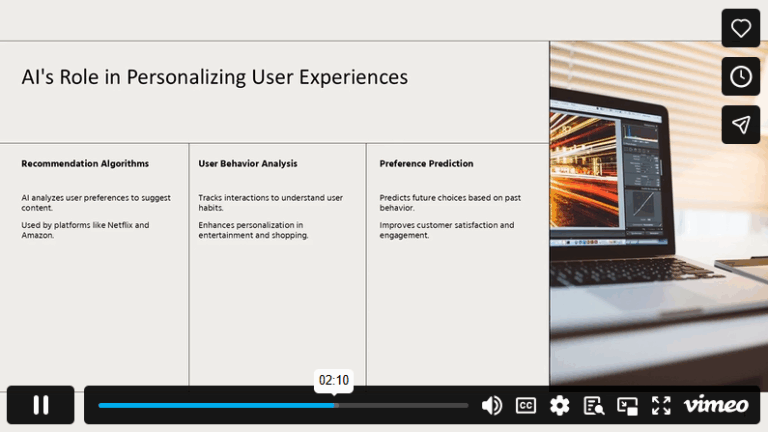Click the User Behavior Analysis heading
This screenshot has width=768, height=432.
click(247, 163)
